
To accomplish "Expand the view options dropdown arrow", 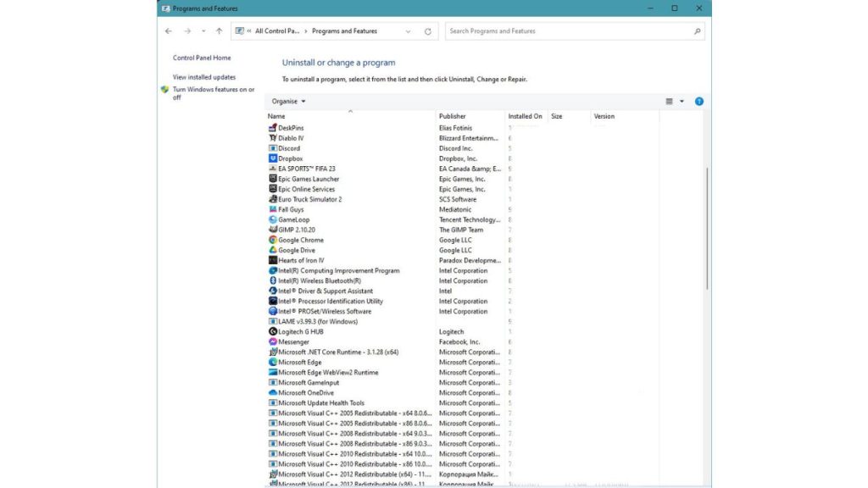I will (682, 102).
